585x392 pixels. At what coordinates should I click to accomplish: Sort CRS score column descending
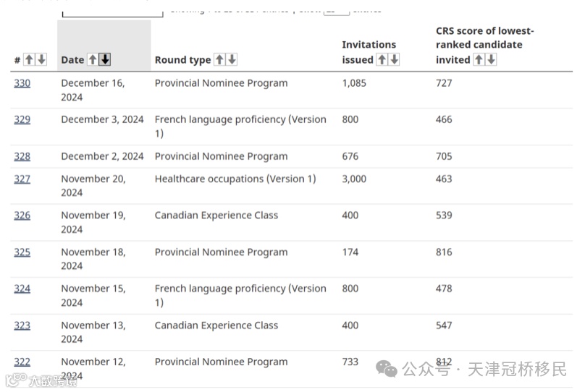click(x=491, y=60)
